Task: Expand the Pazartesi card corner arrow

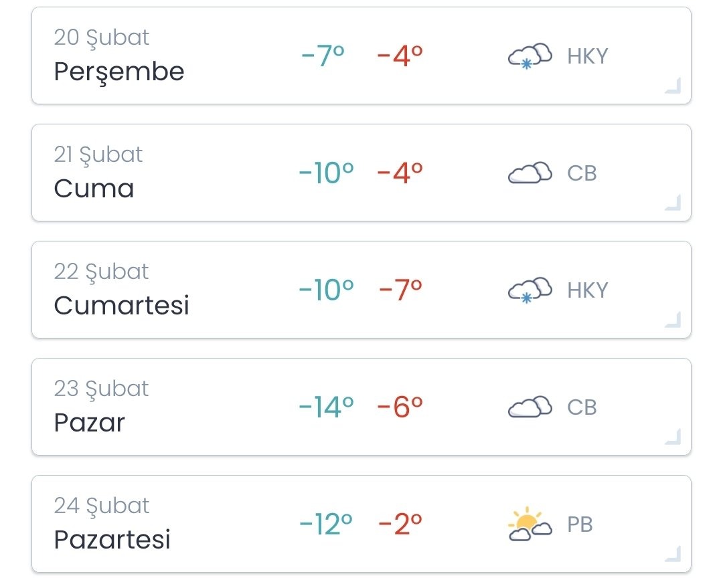Action: (673, 554)
